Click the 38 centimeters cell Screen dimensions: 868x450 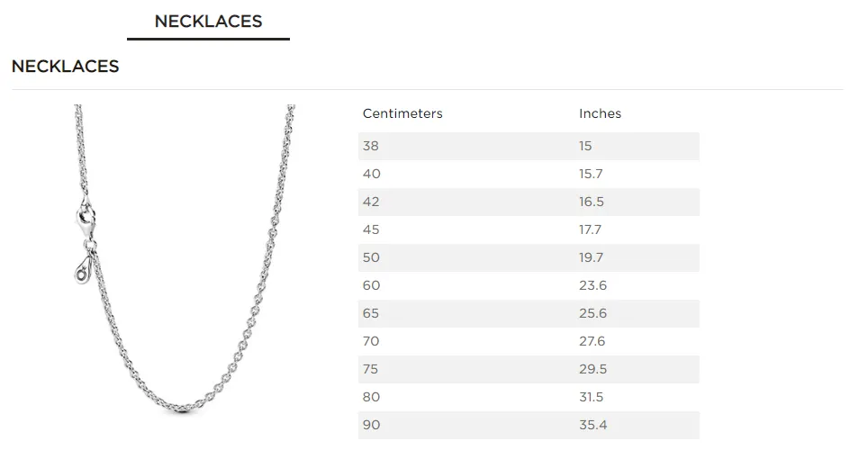click(x=371, y=146)
